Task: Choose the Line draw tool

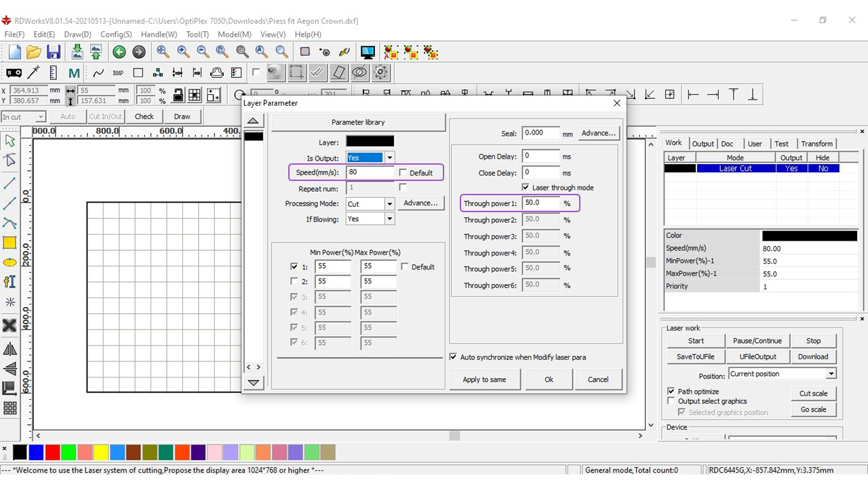Action: click(10, 184)
